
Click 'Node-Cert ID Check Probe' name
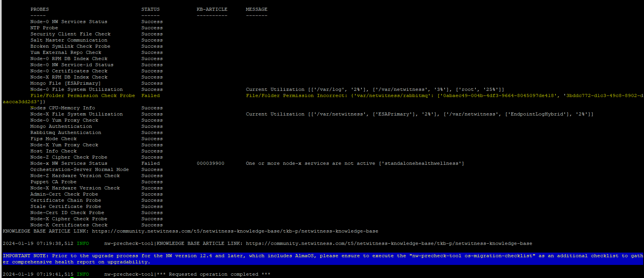67,213
